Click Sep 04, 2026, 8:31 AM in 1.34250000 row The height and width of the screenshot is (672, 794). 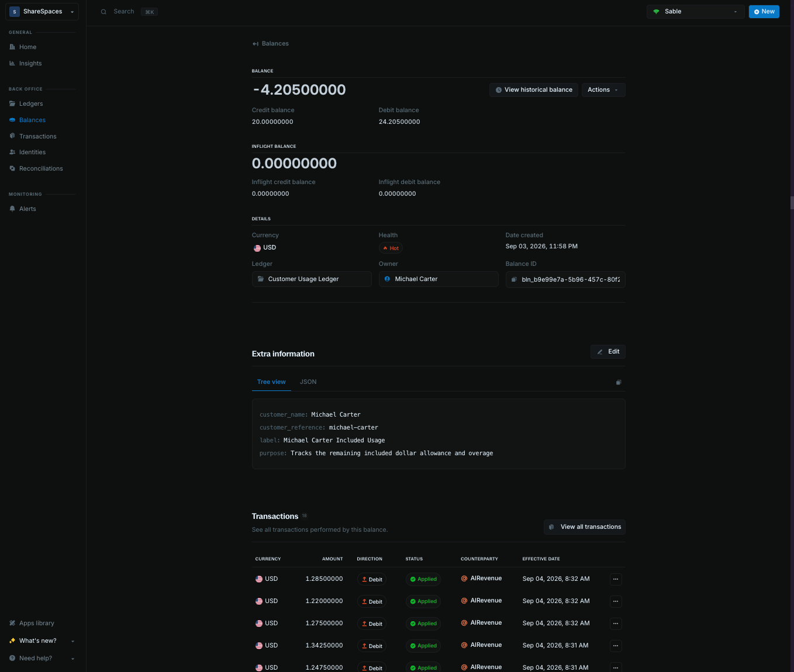pos(555,646)
